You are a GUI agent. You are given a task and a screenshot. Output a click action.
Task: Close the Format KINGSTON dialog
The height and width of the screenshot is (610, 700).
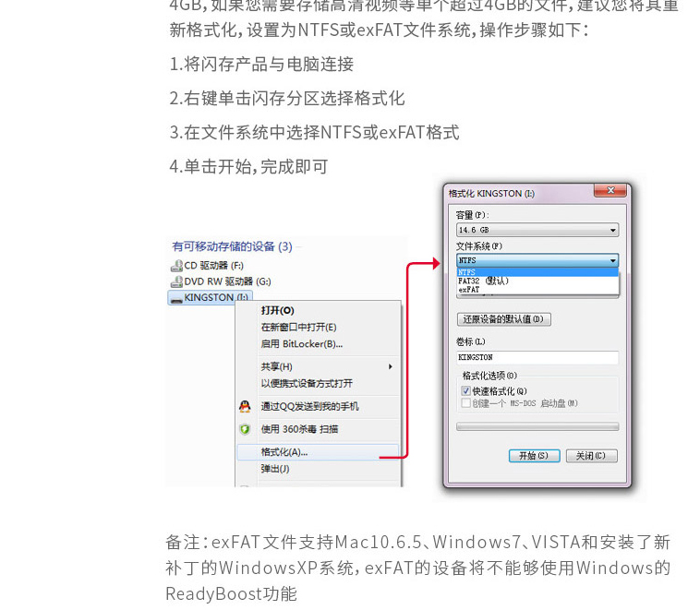pos(610,190)
